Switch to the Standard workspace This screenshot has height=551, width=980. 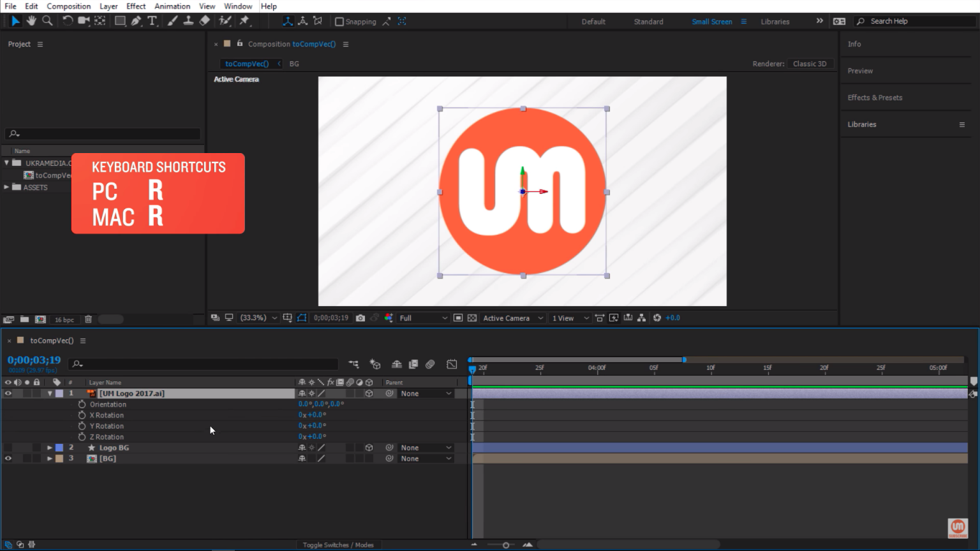pyautogui.click(x=648, y=22)
